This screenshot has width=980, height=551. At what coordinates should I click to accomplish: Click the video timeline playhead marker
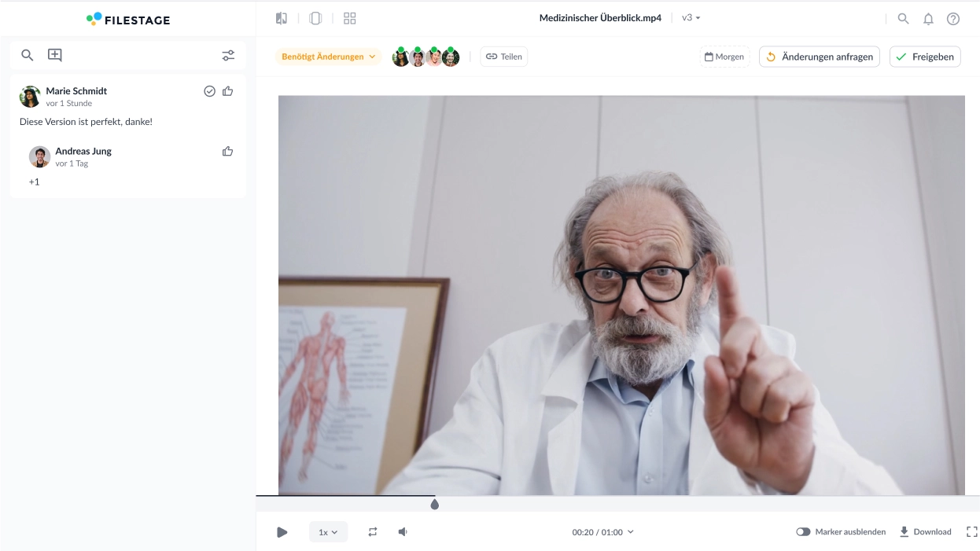tap(434, 505)
